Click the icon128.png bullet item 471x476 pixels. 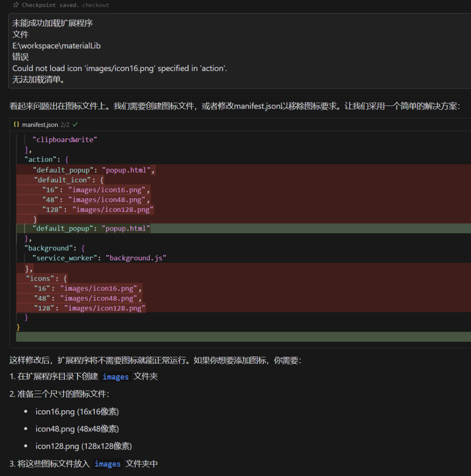coord(83,446)
